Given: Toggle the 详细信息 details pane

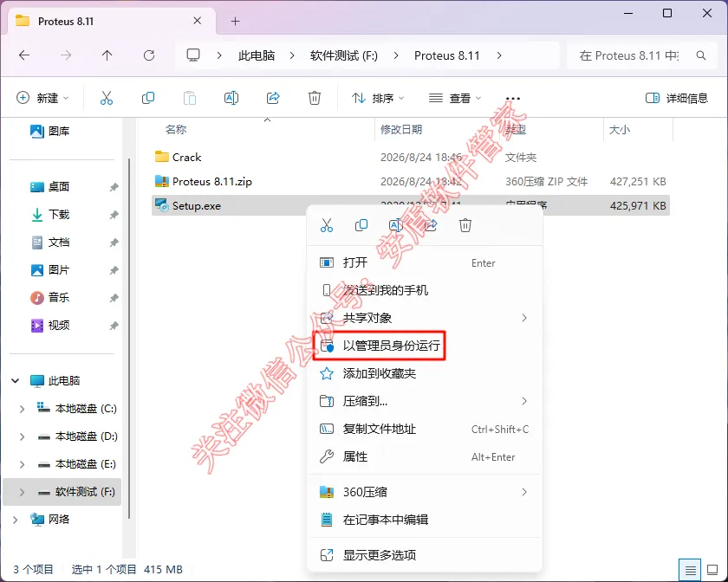Looking at the screenshot, I should point(677,98).
